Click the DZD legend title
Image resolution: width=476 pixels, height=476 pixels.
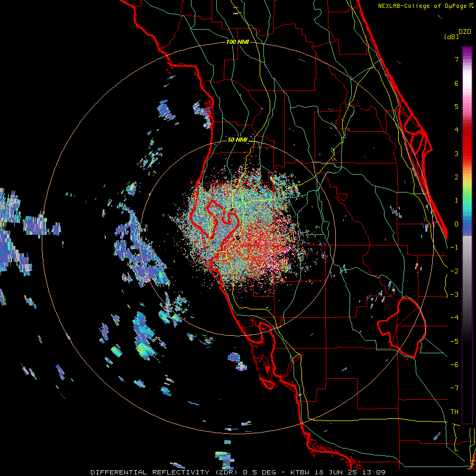coord(465,32)
